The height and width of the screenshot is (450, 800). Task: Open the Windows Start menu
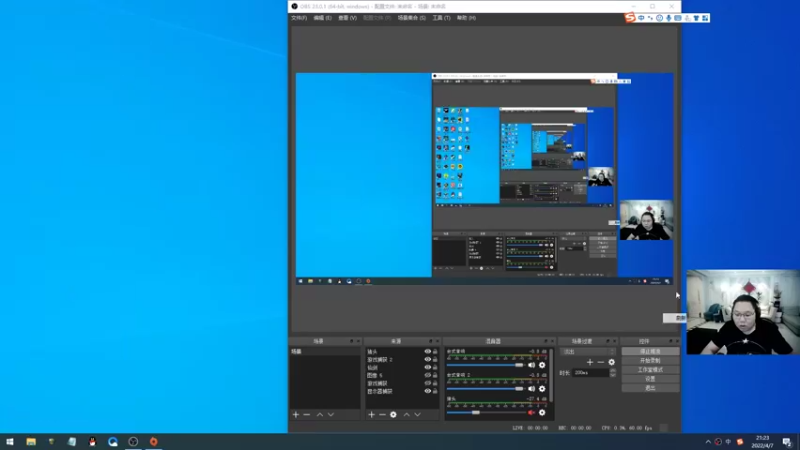pos(10,442)
